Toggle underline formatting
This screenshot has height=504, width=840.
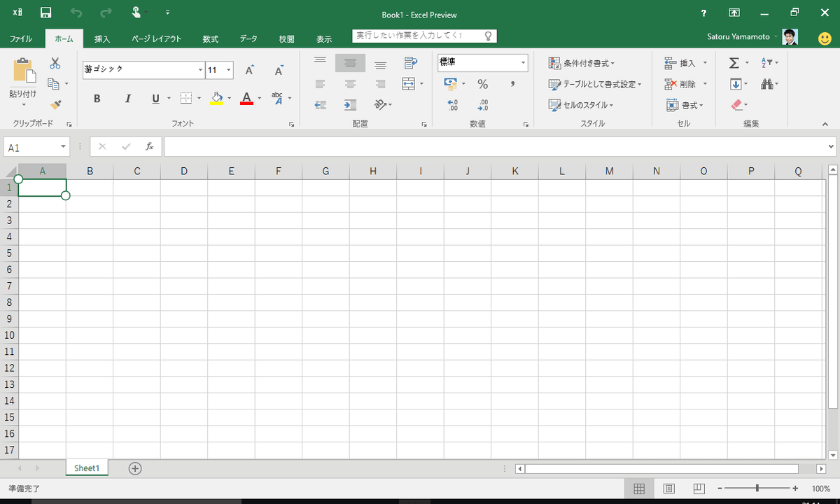[154, 99]
